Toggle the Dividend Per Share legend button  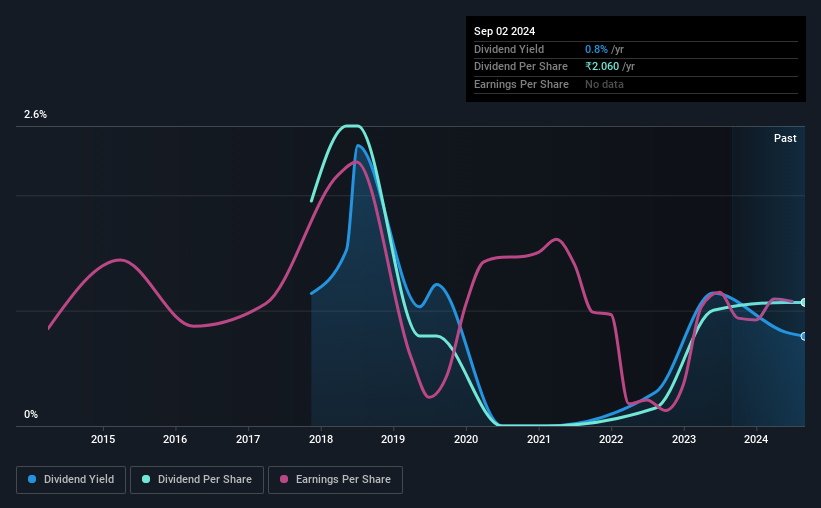point(197,480)
